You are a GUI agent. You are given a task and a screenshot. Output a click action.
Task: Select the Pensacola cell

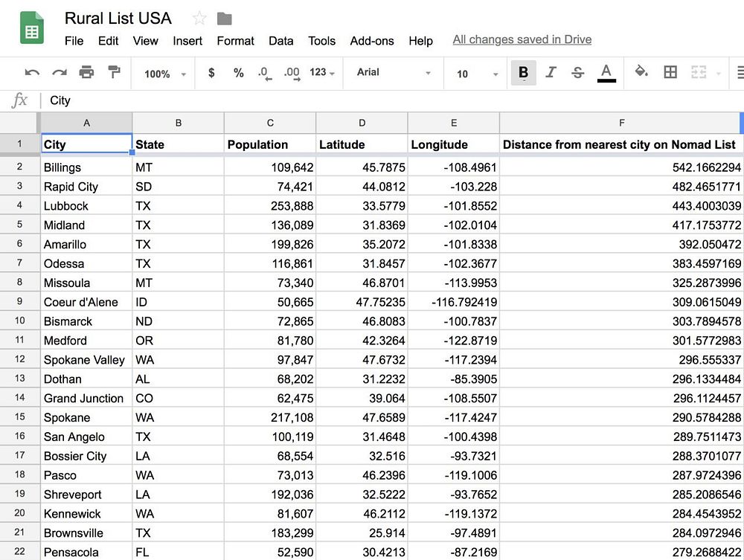(86, 552)
